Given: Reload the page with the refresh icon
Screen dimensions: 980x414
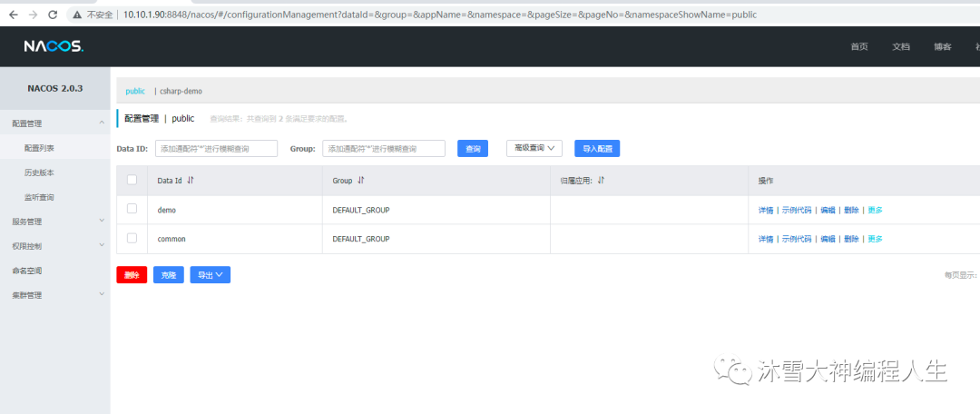Looking at the screenshot, I should coord(54,15).
